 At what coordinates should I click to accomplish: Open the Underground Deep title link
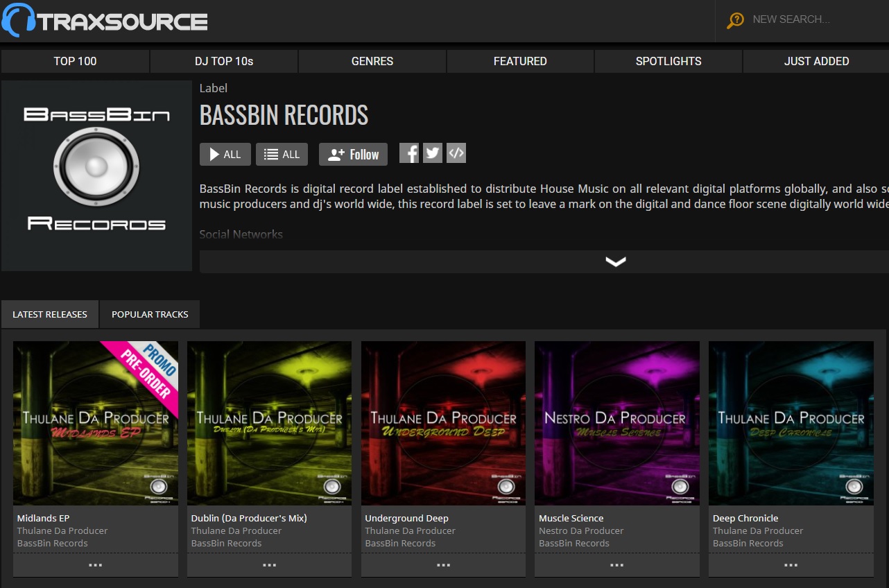pos(406,518)
